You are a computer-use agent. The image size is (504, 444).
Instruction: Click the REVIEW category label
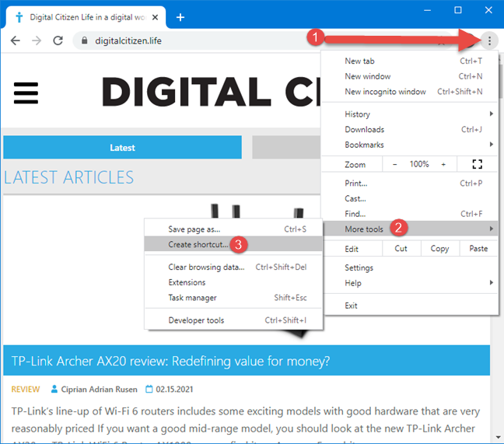(x=26, y=390)
